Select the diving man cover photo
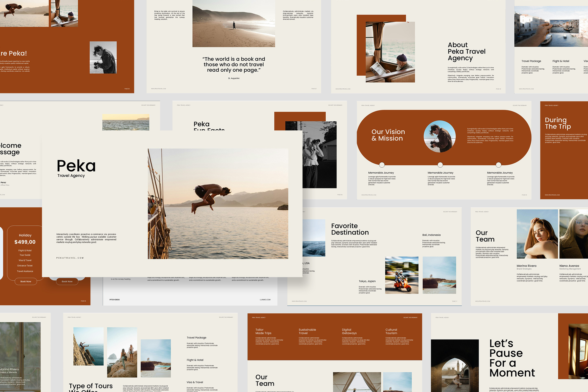Viewport: 588px width, 392px height. pyautogui.click(x=218, y=204)
